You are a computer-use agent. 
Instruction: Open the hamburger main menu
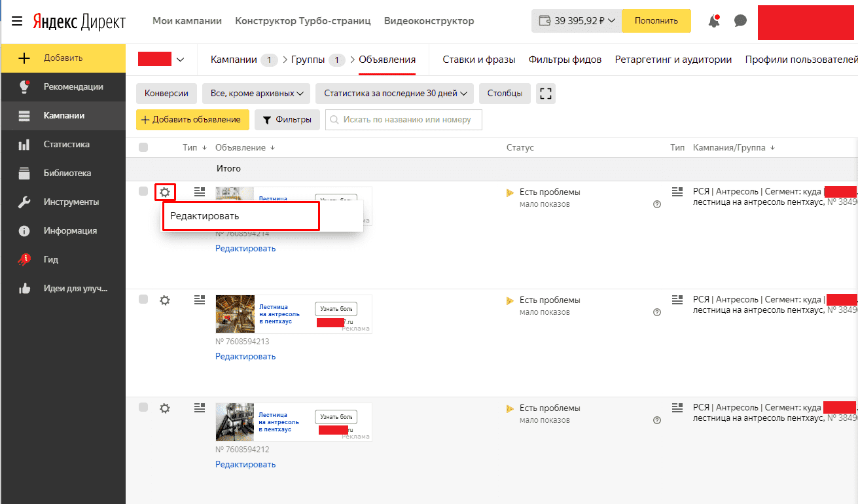coord(17,21)
